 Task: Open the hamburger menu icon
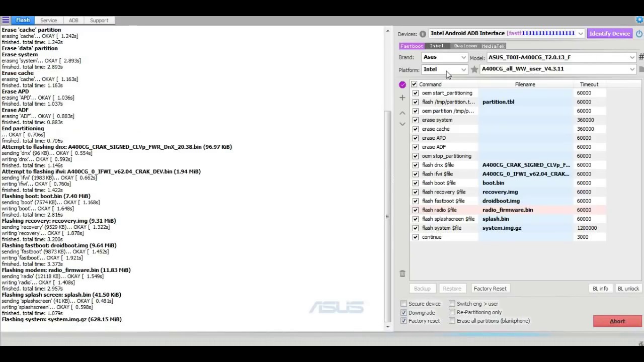[x=5, y=20]
